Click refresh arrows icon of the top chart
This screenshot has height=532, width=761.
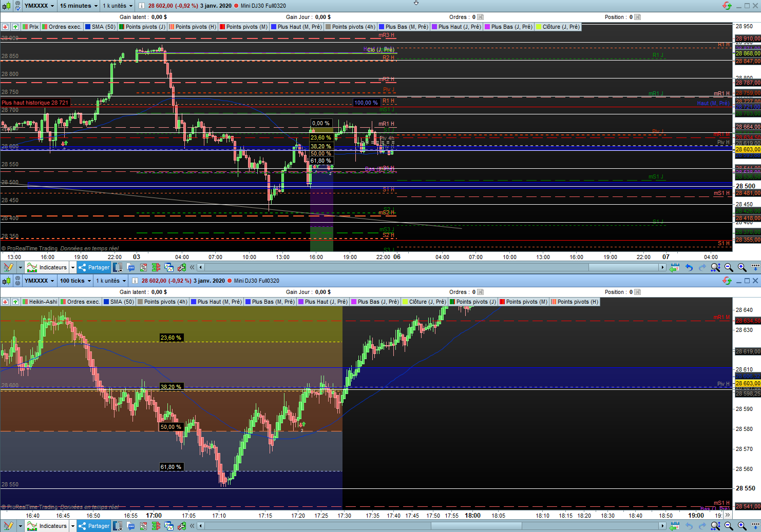point(727,6)
